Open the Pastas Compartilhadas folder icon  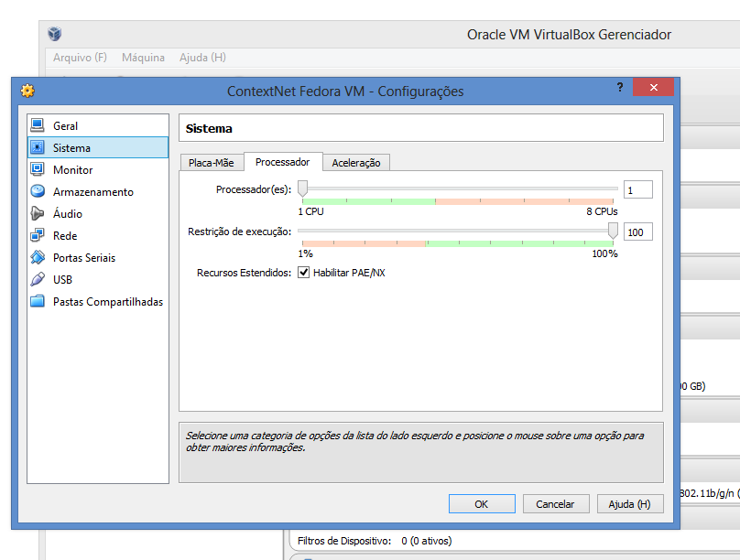38,301
